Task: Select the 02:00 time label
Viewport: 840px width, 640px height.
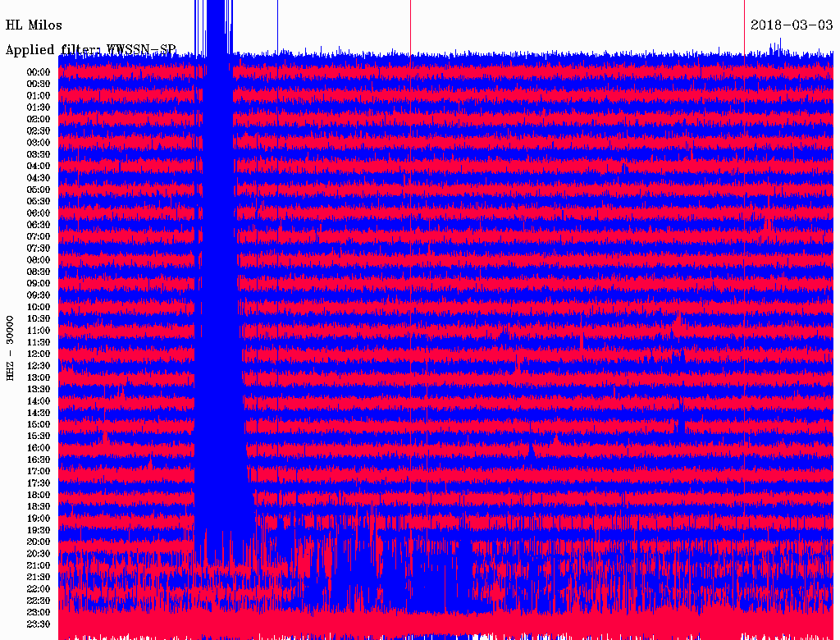Action: [x=39, y=119]
